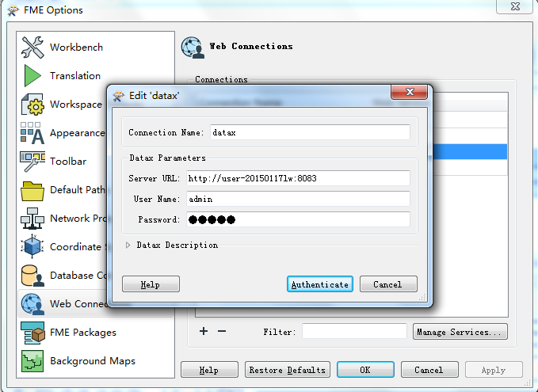Open the Database Connections icon
Viewport: 538px width, 392px height.
coord(32,276)
